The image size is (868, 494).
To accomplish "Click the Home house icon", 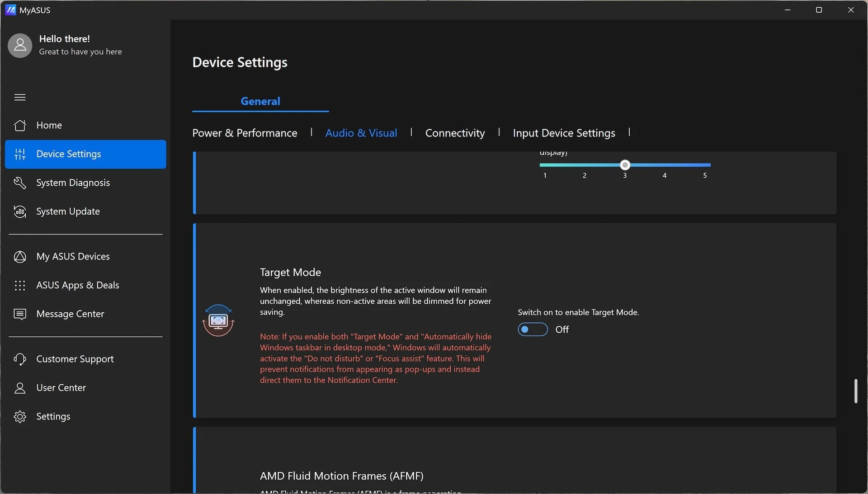I will [20, 125].
